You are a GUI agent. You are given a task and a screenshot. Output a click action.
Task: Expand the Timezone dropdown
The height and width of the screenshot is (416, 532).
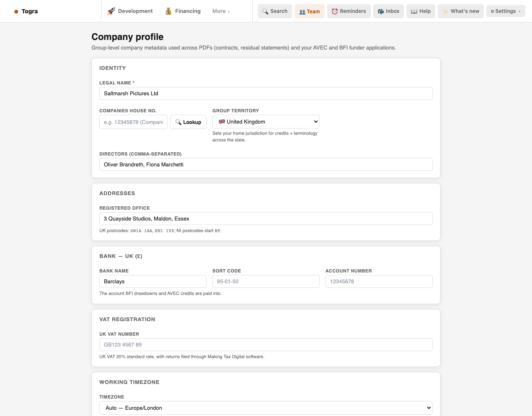(x=266, y=408)
